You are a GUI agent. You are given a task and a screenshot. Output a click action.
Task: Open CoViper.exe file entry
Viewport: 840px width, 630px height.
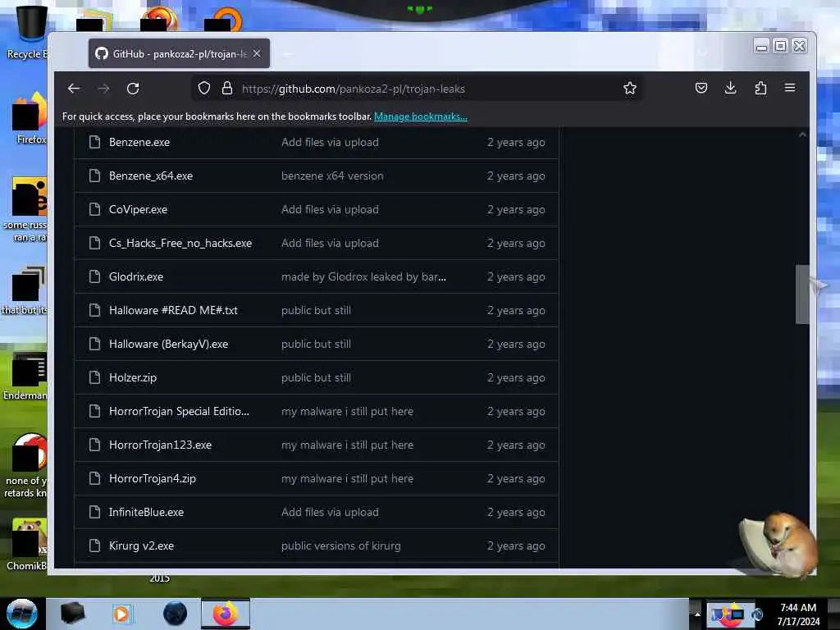coord(138,210)
